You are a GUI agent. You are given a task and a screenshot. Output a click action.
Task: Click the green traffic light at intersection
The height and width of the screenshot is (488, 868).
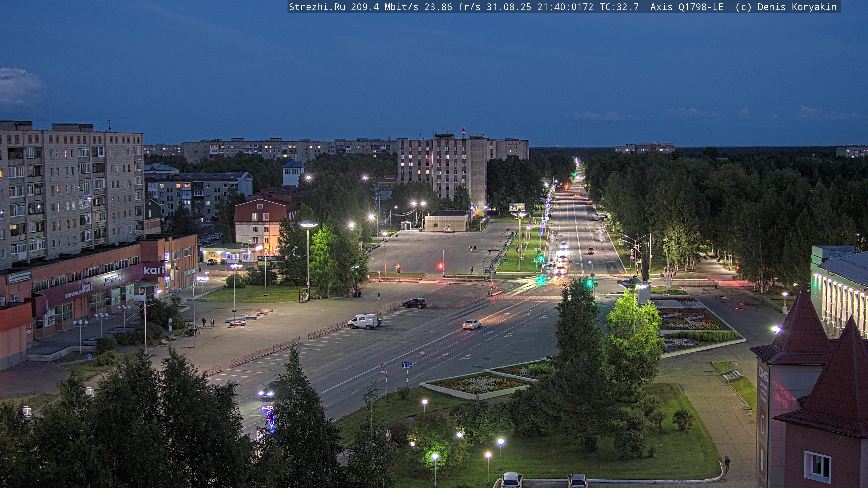(590, 283)
